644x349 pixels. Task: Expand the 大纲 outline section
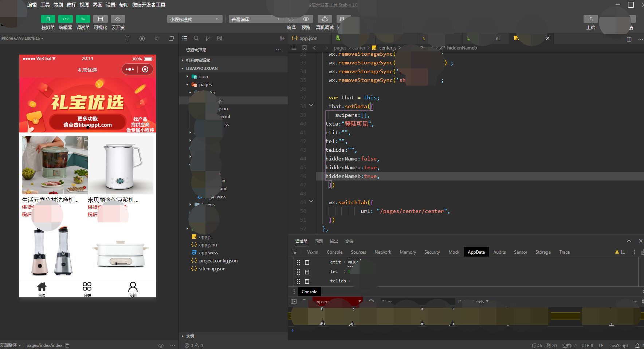(190, 336)
